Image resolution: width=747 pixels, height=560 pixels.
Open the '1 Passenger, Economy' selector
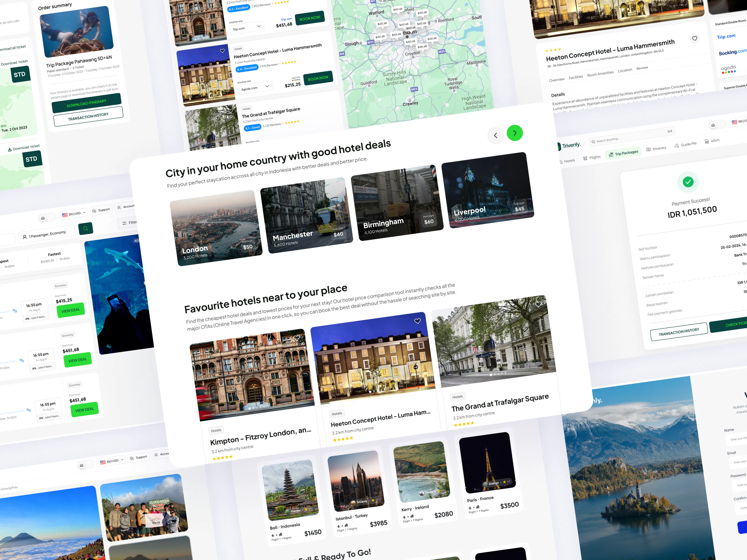pos(47,234)
